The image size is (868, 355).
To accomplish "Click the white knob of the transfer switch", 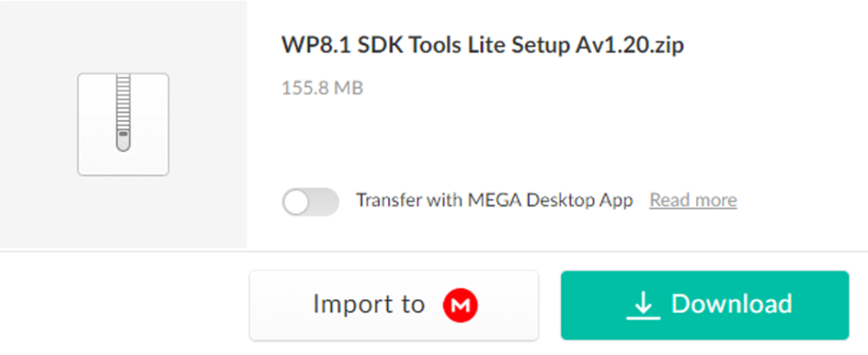I will point(298,202).
